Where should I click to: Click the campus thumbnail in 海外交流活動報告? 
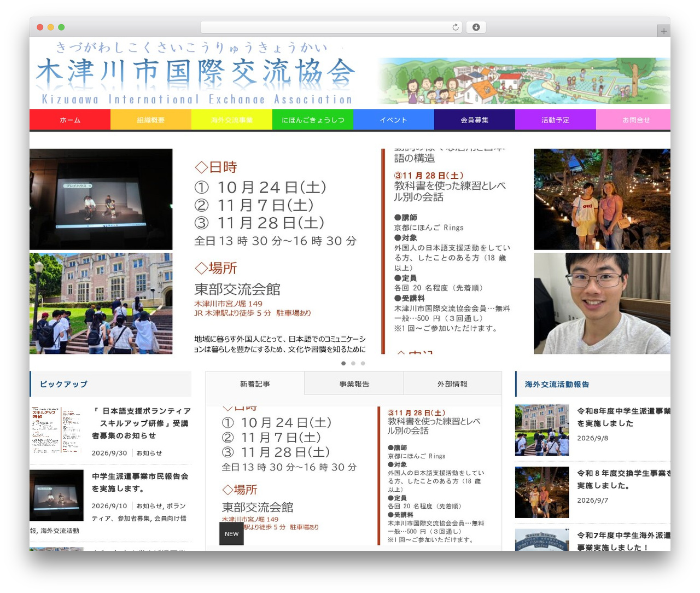[x=542, y=430]
